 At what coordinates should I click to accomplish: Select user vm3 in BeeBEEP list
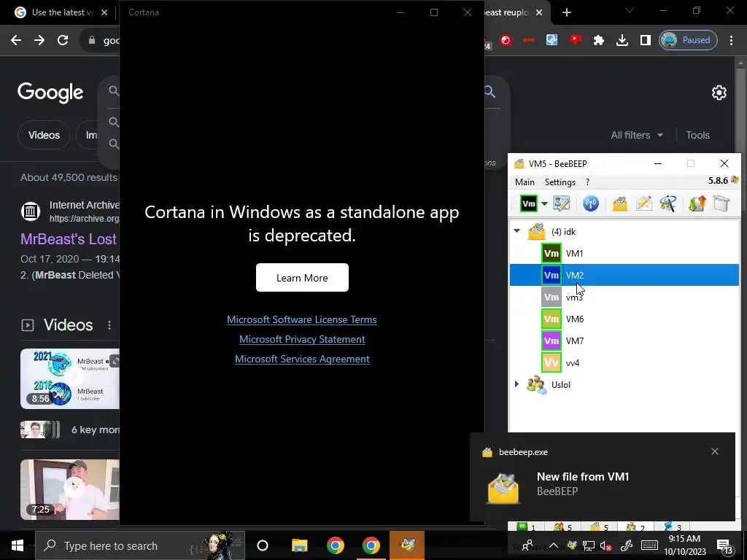pos(624,297)
